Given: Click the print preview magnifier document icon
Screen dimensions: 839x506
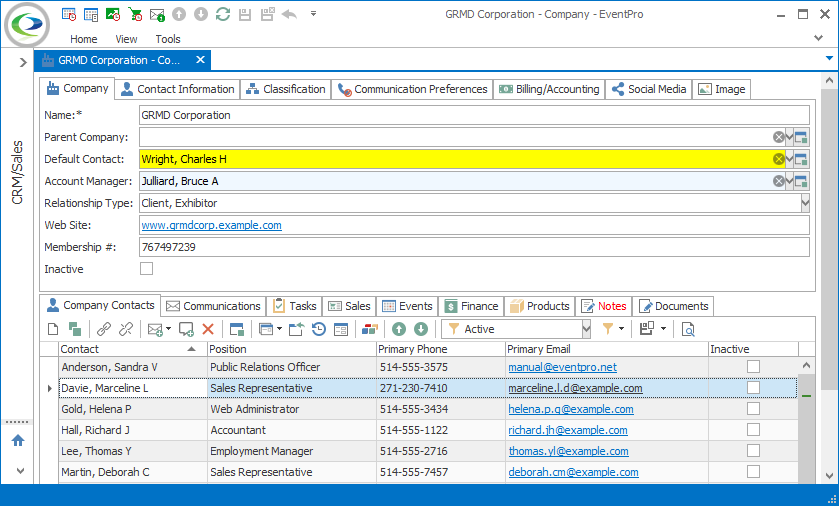Looking at the screenshot, I should pos(688,329).
